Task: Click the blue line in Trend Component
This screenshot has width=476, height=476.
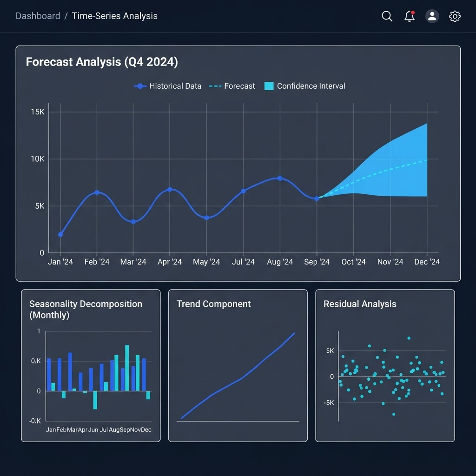Action: (238, 376)
